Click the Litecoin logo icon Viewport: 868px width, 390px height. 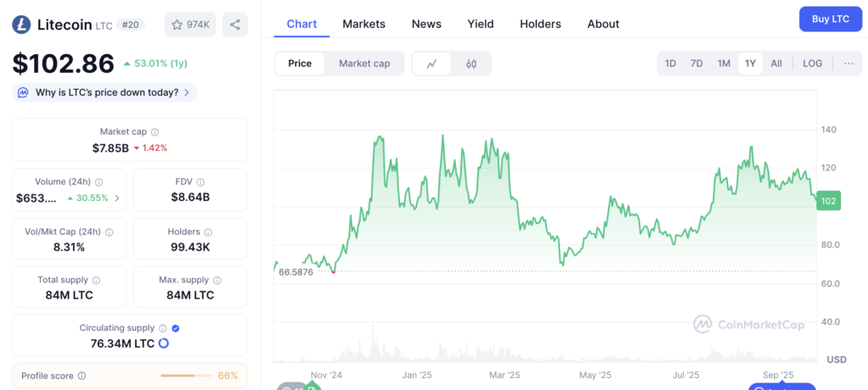(21, 25)
